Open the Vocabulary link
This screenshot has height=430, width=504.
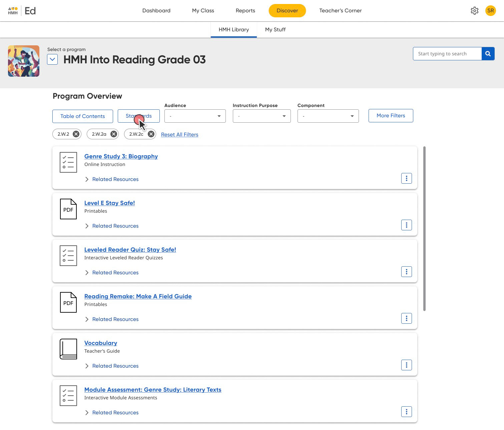point(101,343)
